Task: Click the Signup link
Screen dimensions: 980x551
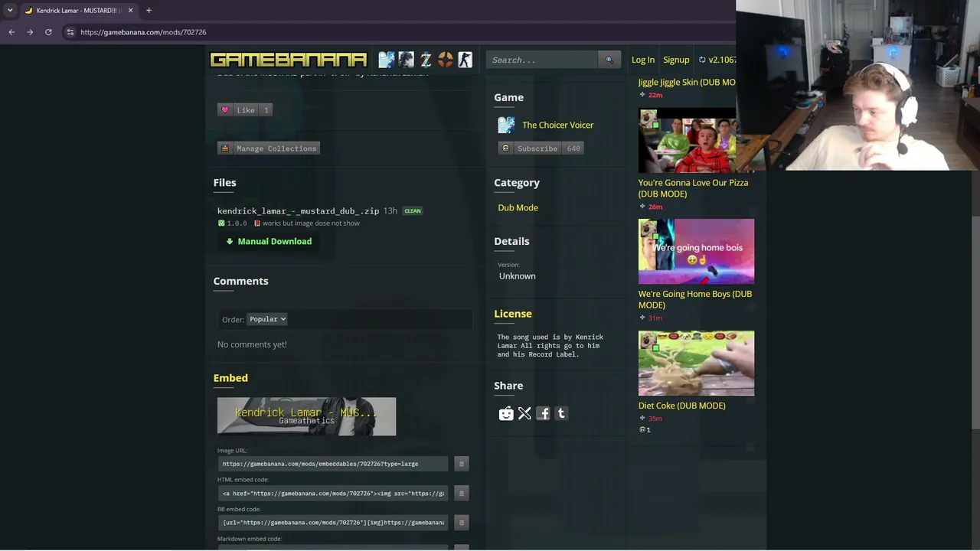Action: pyautogui.click(x=676, y=60)
